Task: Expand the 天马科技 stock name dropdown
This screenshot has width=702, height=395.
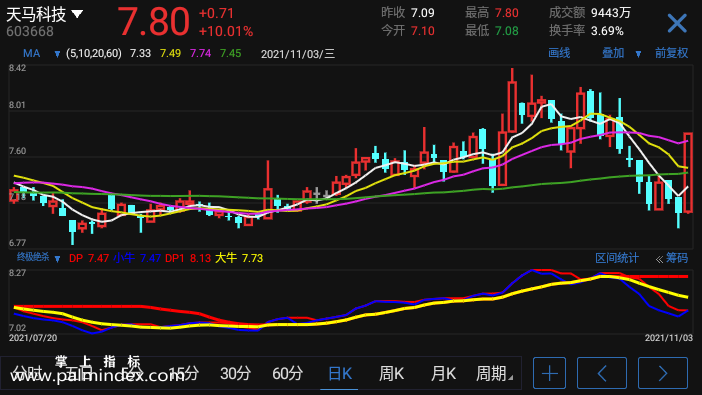Action: tap(77, 14)
